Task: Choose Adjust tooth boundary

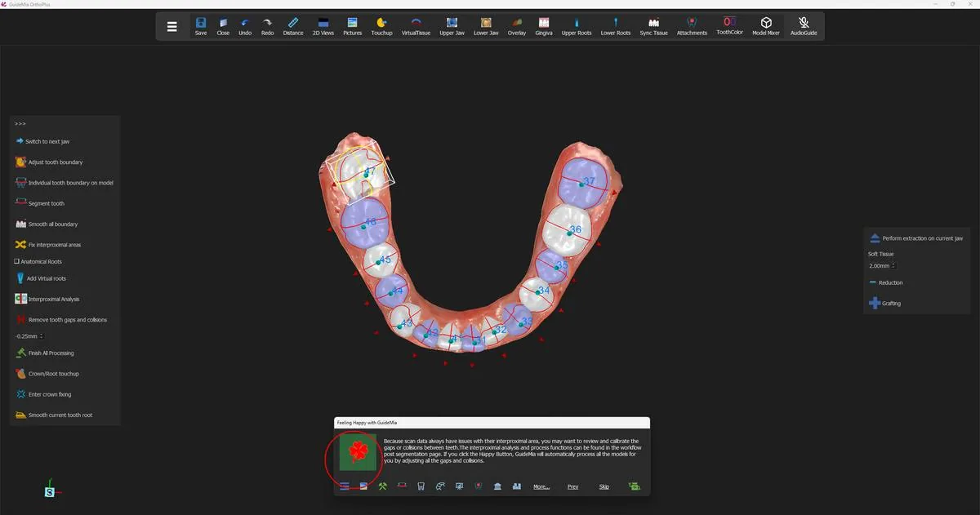Action: (x=49, y=162)
